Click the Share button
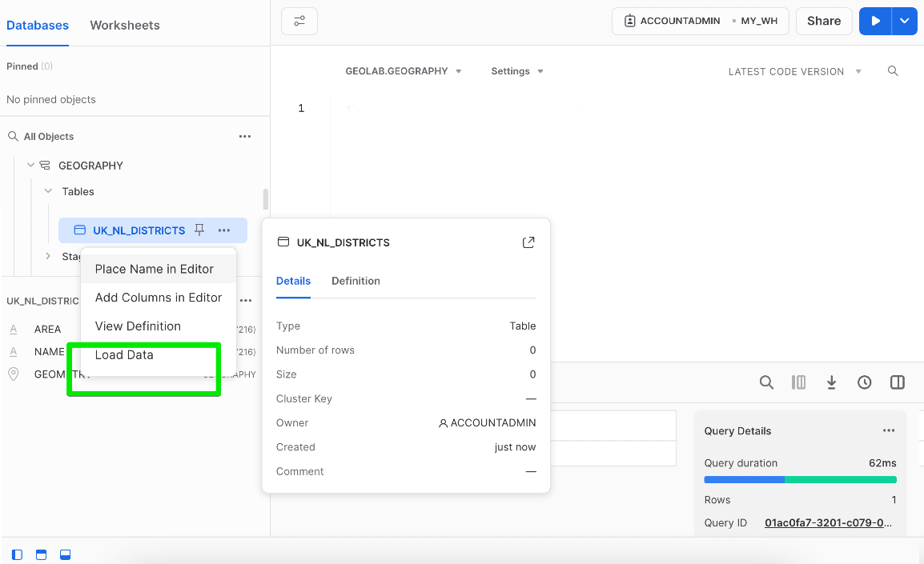 click(x=823, y=21)
